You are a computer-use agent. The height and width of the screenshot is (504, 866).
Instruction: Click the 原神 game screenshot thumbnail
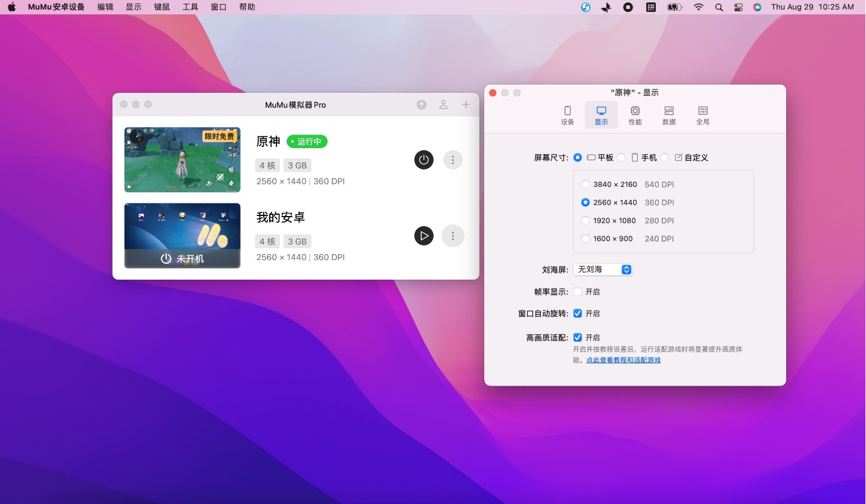click(182, 159)
